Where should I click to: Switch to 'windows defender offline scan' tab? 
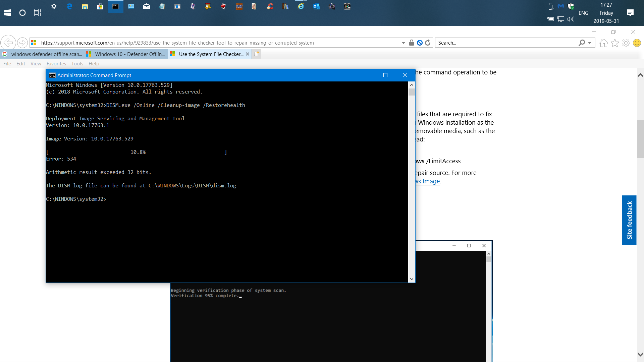tap(42, 54)
